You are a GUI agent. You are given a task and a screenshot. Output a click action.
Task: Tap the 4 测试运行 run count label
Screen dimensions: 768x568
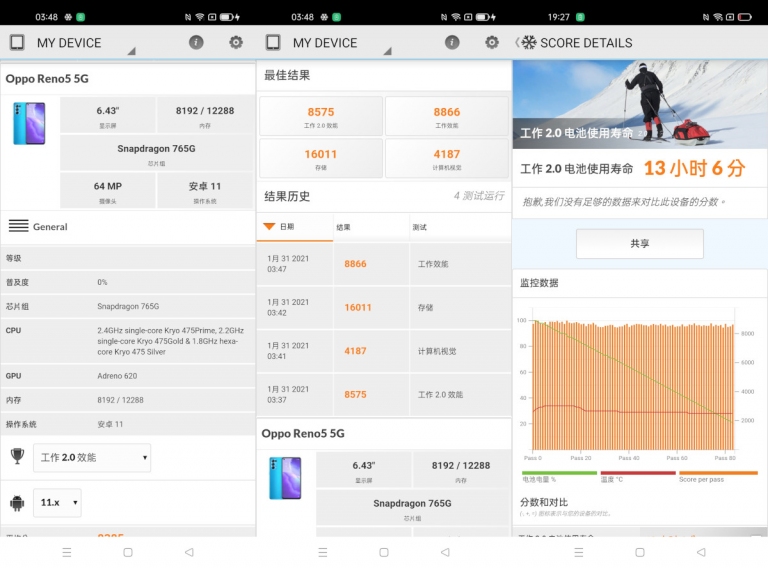click(x=479, y=196)
